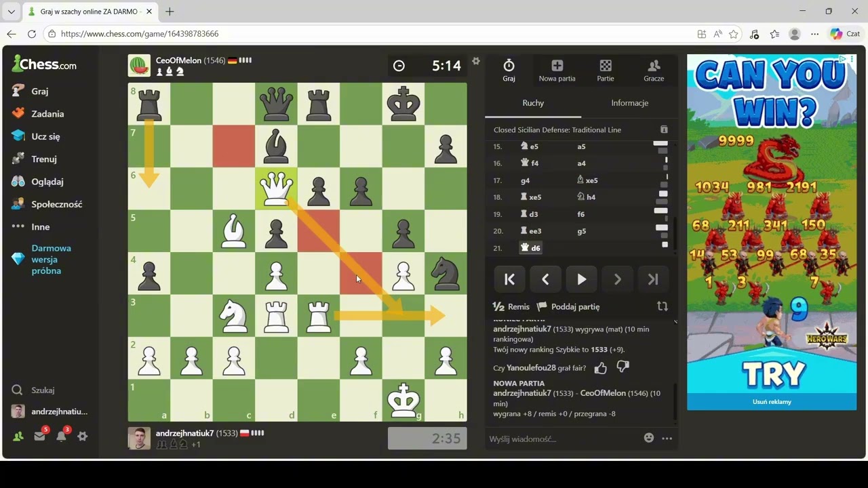Viewport: 868px width, 488px height.
Task: Go to next move button
Action: [x=617, y=279]
